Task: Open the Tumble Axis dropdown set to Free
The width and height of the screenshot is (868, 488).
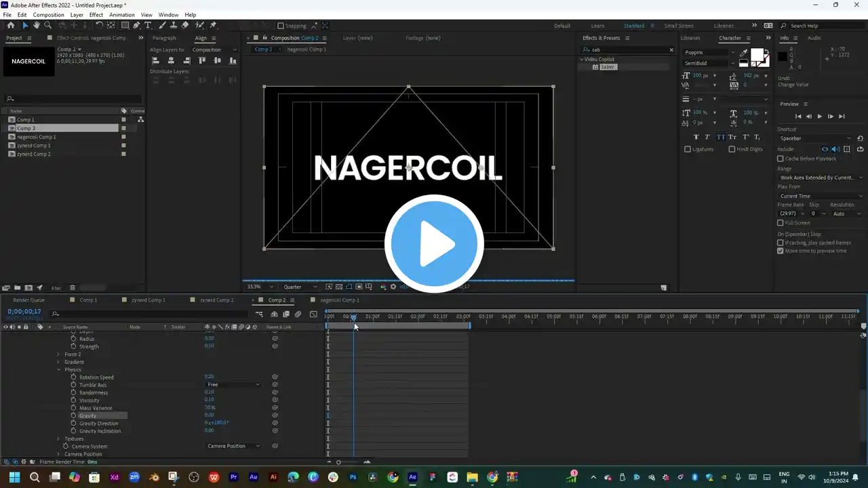Action: point(233,385)
